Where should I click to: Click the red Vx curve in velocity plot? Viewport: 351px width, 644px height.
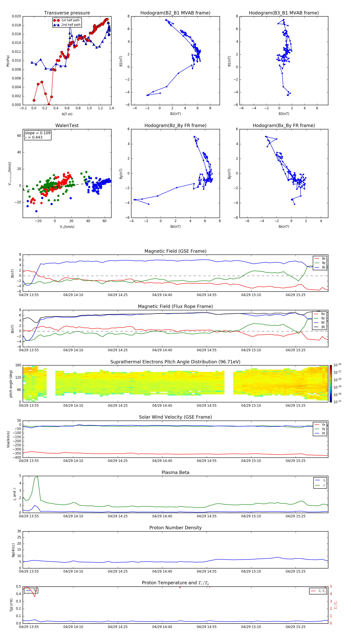tap(175, 454)
